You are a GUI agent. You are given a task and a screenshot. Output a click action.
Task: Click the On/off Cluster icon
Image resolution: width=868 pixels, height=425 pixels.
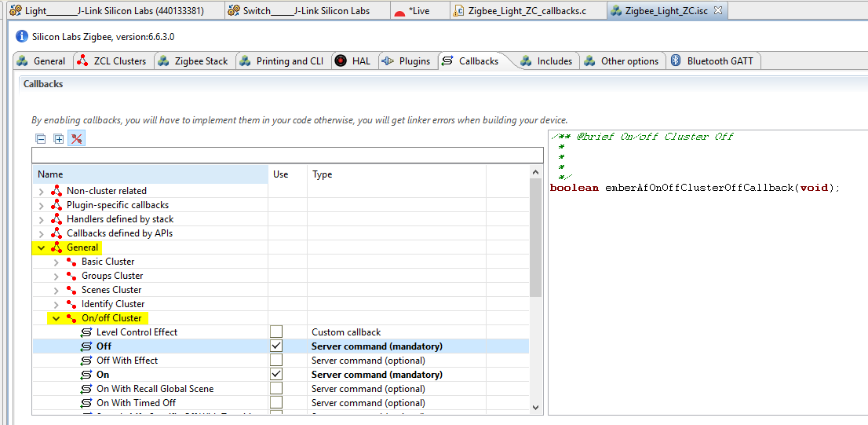71,318
